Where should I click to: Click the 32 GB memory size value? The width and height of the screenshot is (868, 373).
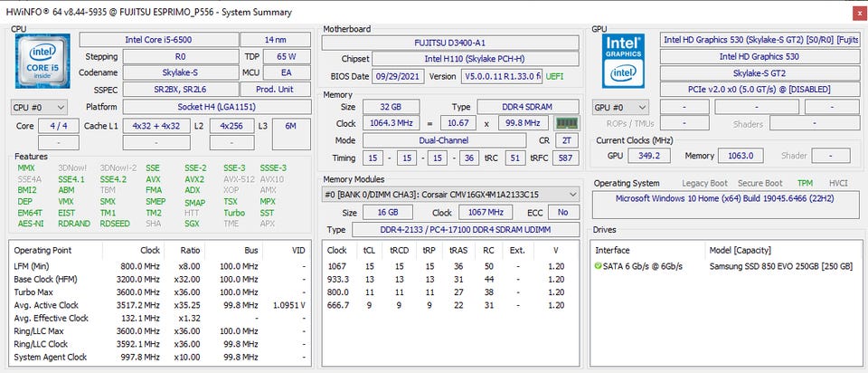coord(391,107)
